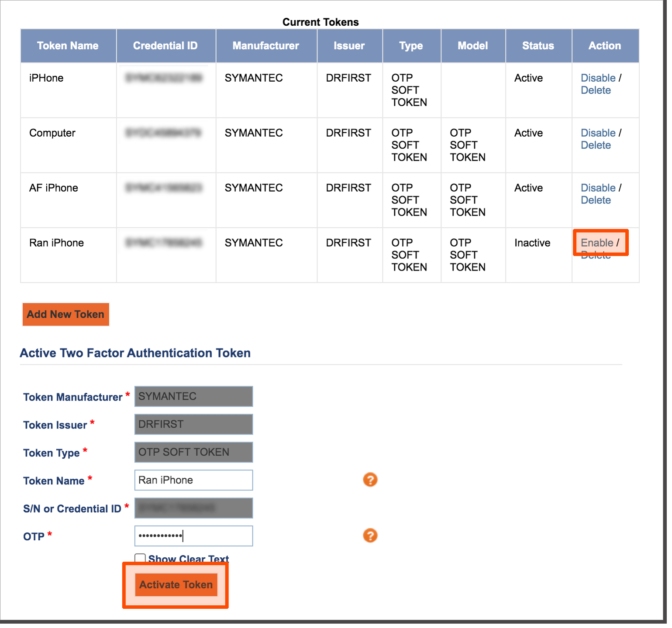Click the Credential ID column header

tap(165, 45)
